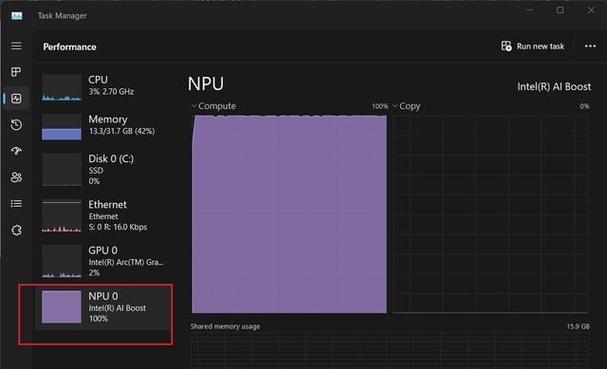Image resolution: width=607 pixels, height=369 pixels.
Task: Click the Compute usage graph
Action: [289, 214]
